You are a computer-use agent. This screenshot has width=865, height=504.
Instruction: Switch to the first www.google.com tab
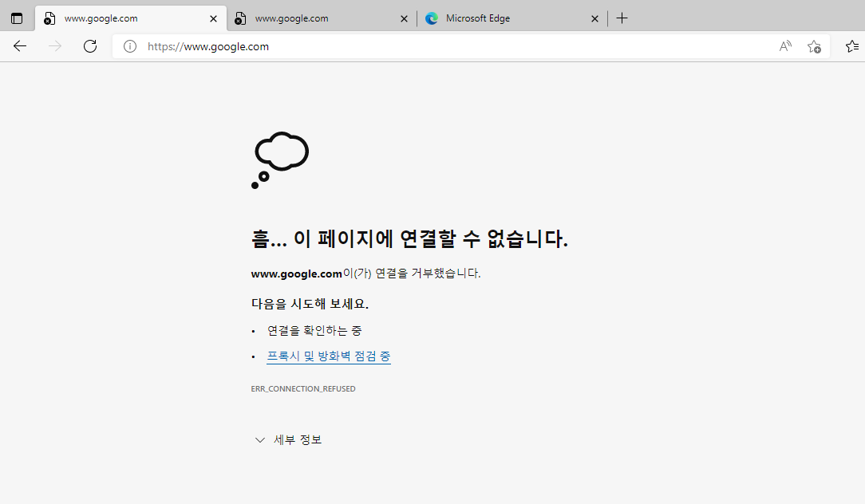click(x=130, y=19)
